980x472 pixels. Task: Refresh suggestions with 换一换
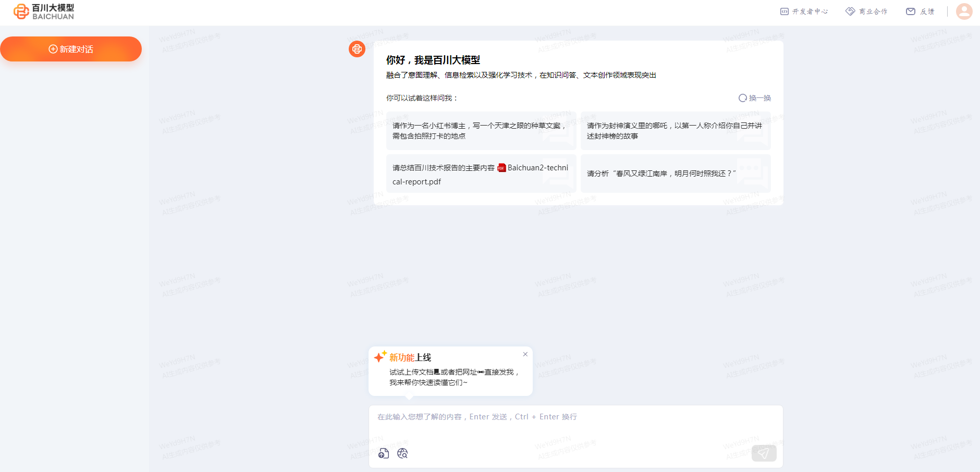tap(755, 98)
